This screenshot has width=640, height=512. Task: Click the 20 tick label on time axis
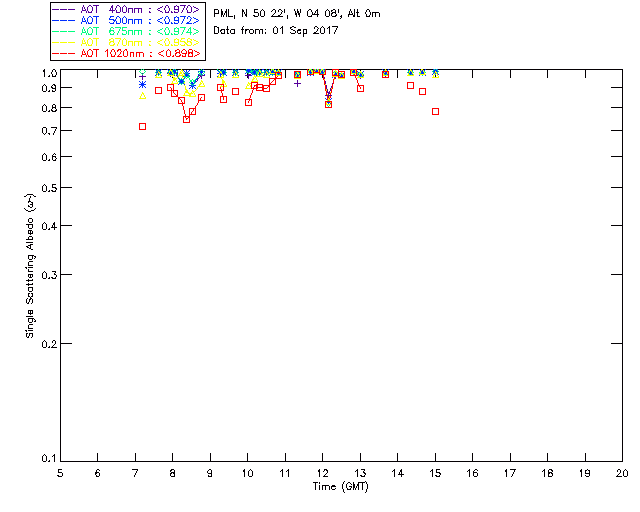tap(622, 474)
